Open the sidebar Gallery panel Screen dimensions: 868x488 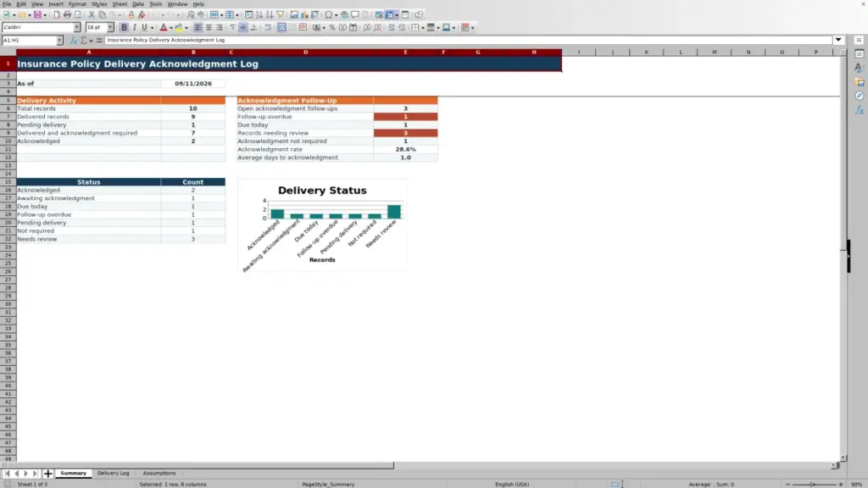(x=860, y=82)
